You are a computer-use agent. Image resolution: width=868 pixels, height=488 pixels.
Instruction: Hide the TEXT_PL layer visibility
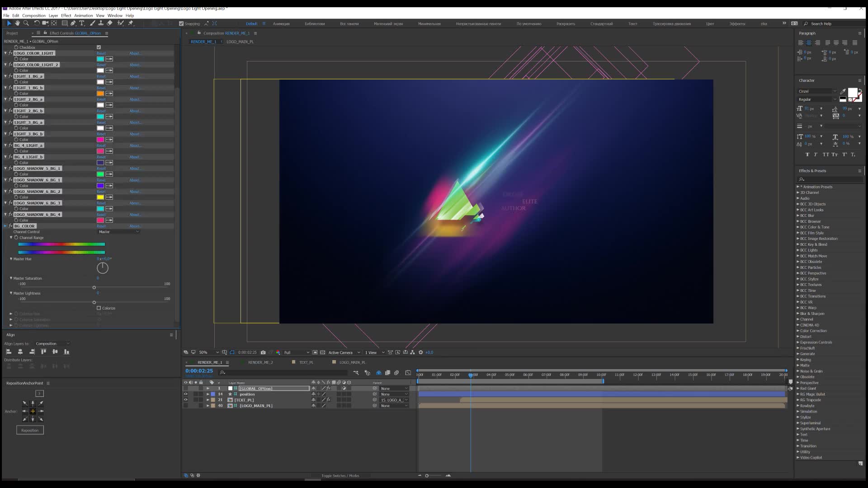point(185,400)
